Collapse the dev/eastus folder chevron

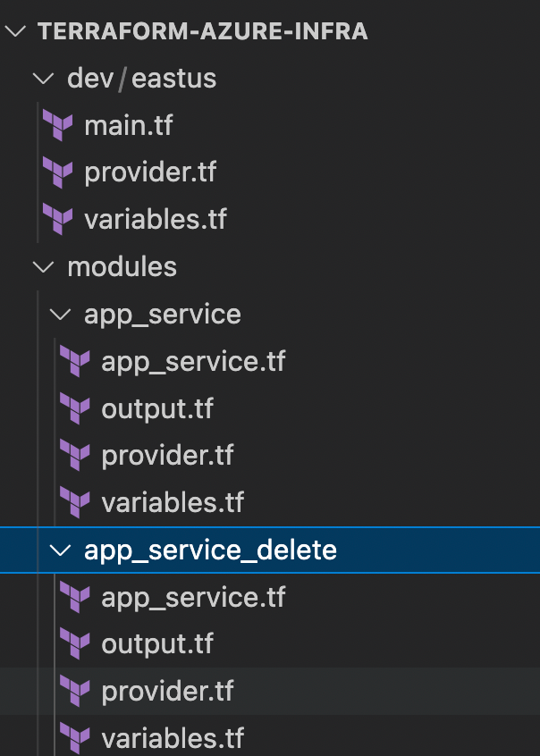[44, 78]
